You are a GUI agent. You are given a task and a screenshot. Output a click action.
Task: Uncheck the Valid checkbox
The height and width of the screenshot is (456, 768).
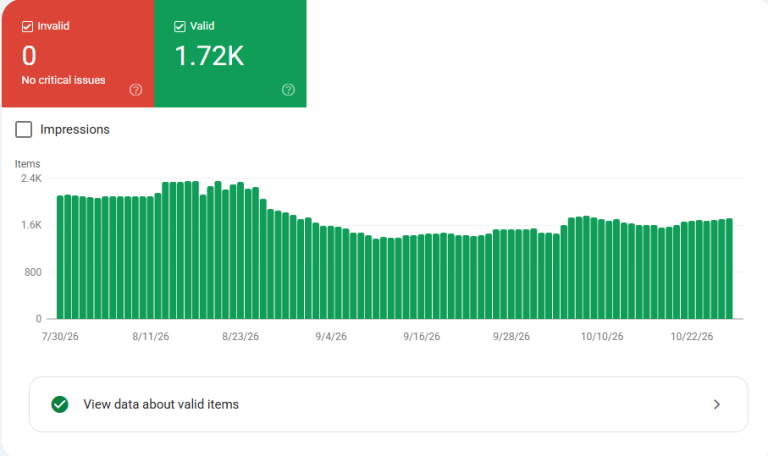pos(180,26)
